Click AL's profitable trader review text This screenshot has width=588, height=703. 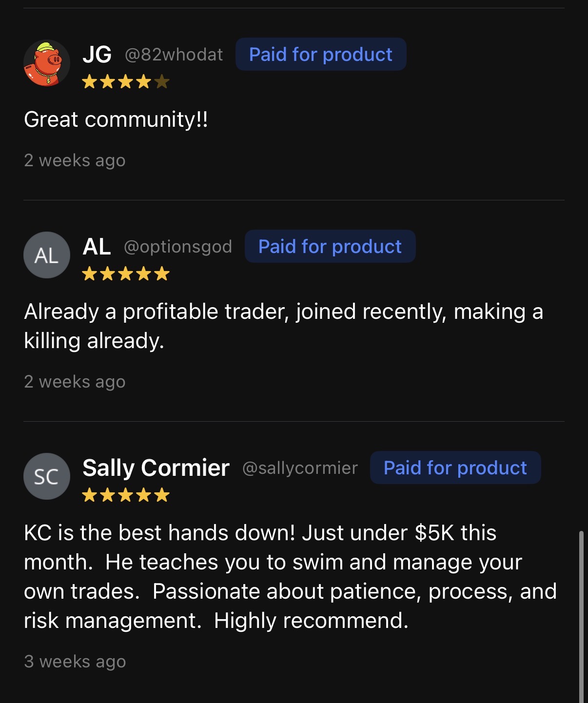(283, 326)
